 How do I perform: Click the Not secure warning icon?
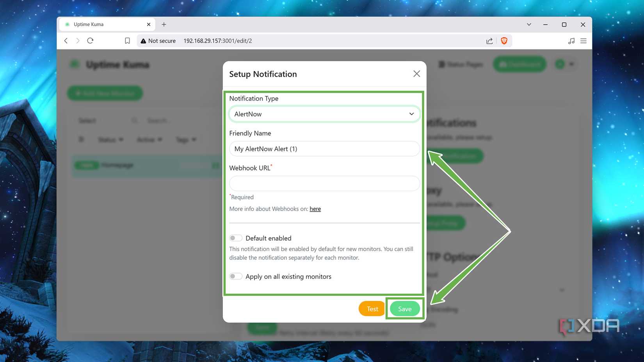coord(143,41)
